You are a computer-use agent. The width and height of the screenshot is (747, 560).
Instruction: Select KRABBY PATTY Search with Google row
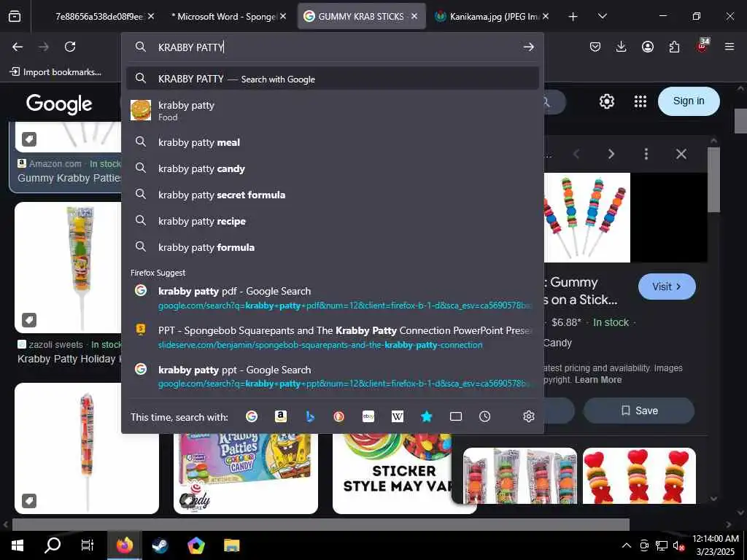[333, 79]
